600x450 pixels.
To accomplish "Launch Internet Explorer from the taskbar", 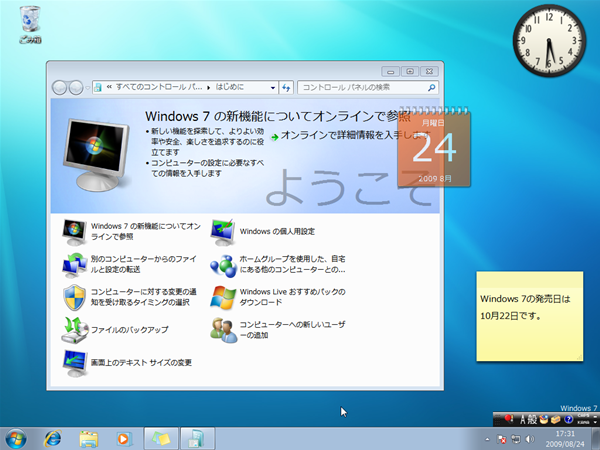I will point(53,439).
